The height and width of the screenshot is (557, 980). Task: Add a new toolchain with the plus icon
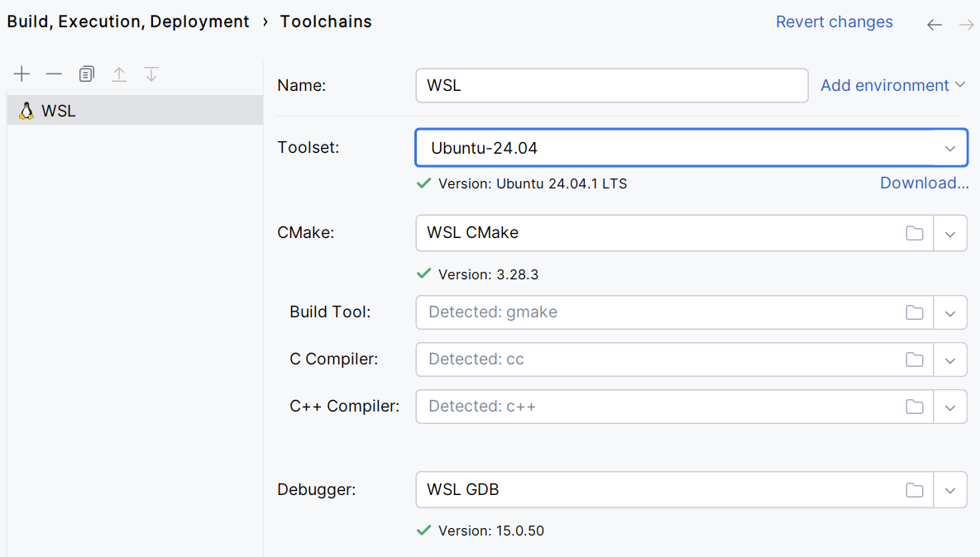pyautogui.click(x=22, y=74)
